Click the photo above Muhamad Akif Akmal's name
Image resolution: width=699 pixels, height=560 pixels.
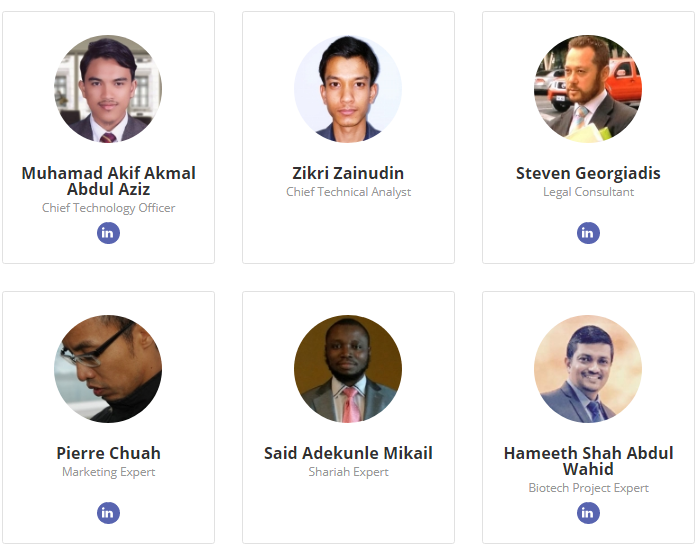pos(108,89)
